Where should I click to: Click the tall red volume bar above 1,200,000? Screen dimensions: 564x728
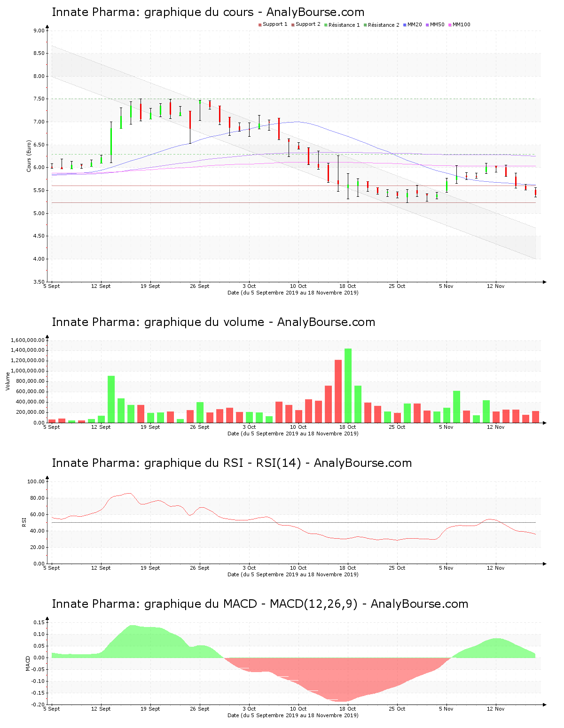coord(338,391)
